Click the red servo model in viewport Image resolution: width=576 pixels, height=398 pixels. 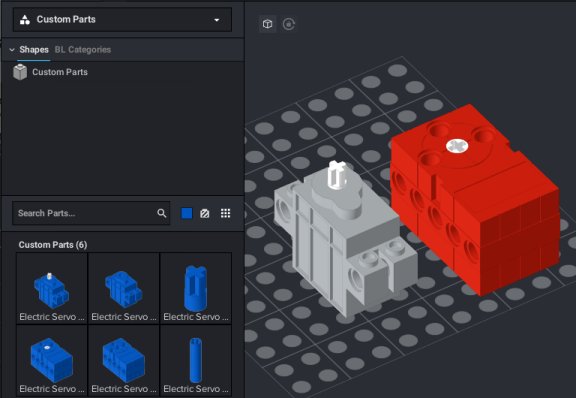[x=475, y=199]
